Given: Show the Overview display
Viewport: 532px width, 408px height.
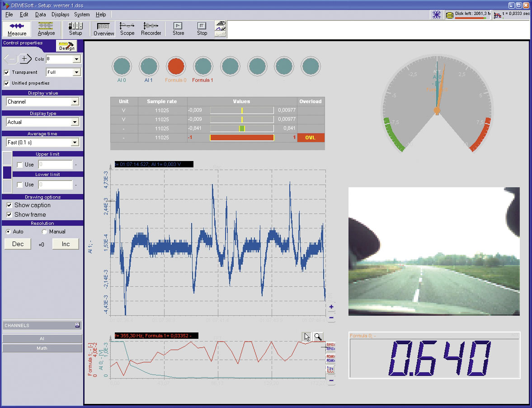Looking at the screenshot, I should (104, 29).
